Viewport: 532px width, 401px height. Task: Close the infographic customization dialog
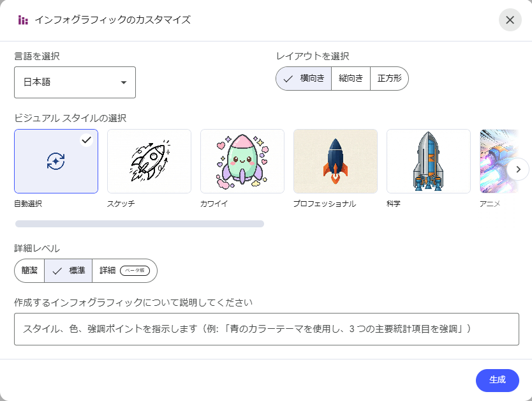coord(510,20)
